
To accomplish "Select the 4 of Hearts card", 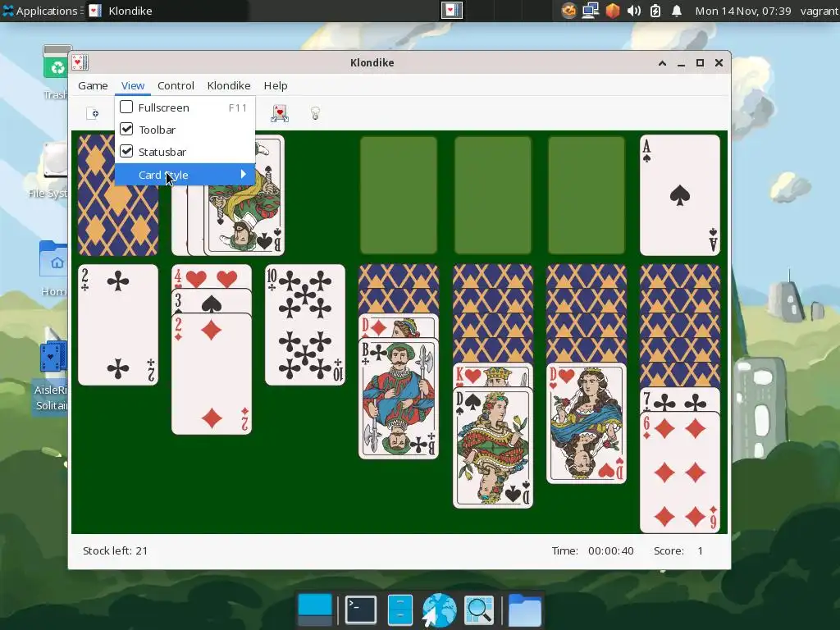I will coord(212,276).
